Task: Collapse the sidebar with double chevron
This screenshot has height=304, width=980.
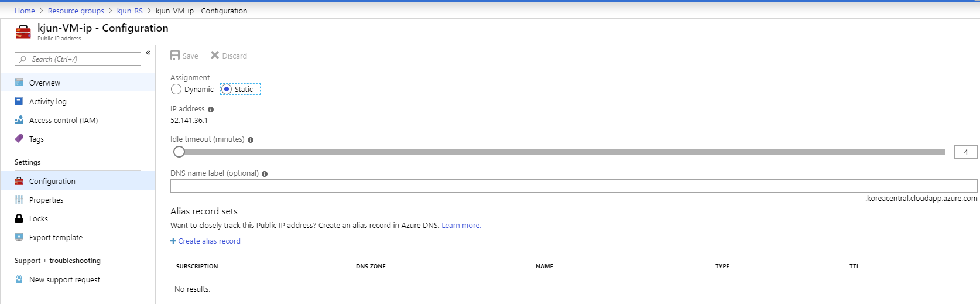Action: [148, 53]
